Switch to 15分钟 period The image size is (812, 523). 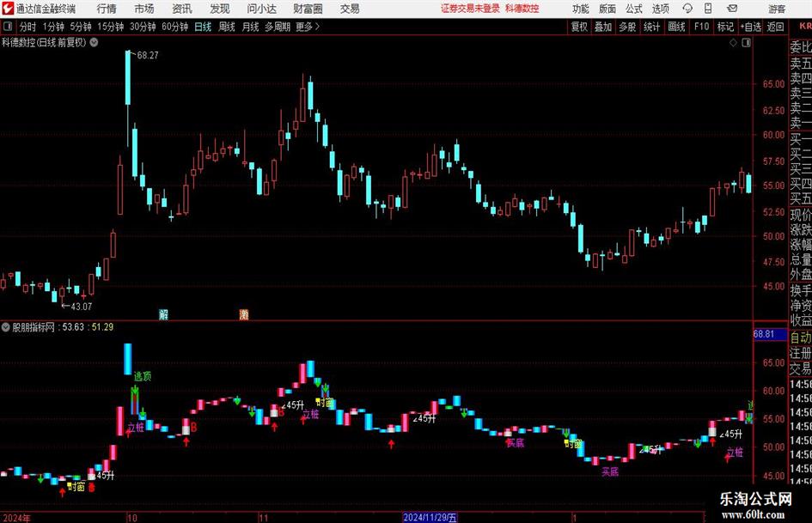click(110, 27)
